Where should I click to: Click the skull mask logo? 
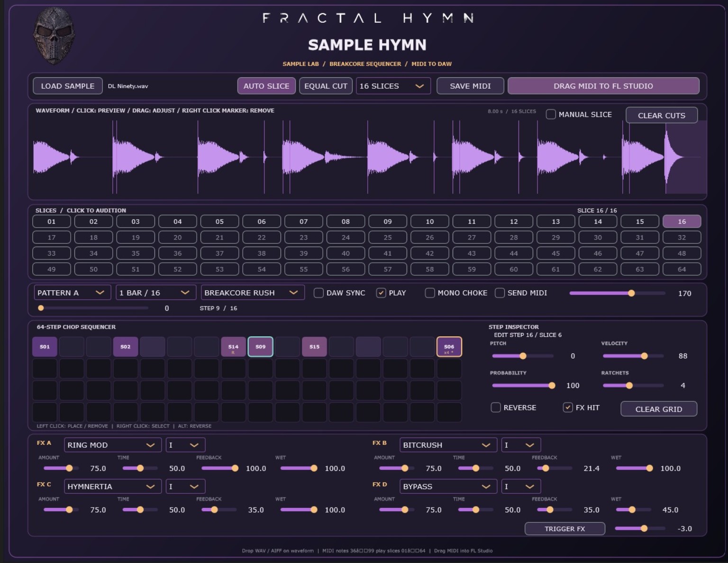click(54, 36)
